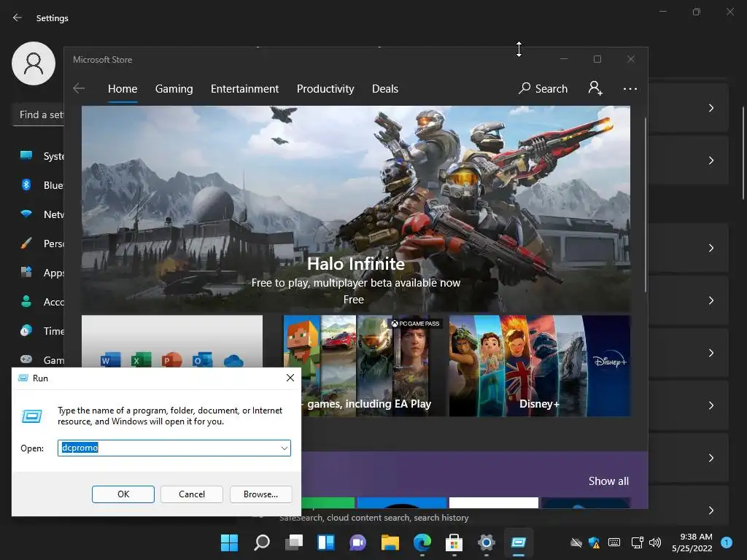Screen dimensions: 747x560
Task: Open notification center badge
Action: tap(727, 542)
